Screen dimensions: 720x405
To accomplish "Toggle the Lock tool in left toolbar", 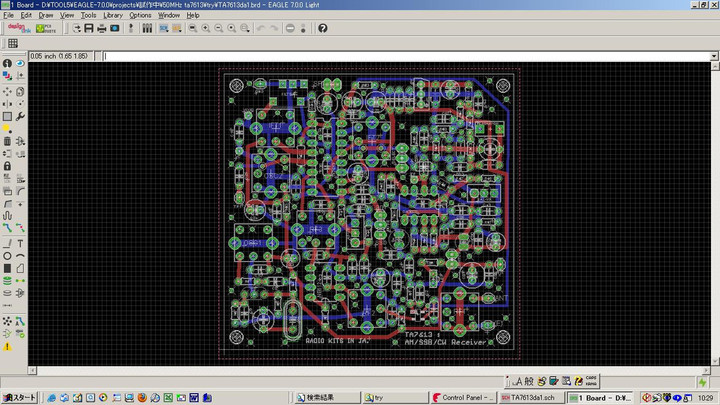I will 7,166.
